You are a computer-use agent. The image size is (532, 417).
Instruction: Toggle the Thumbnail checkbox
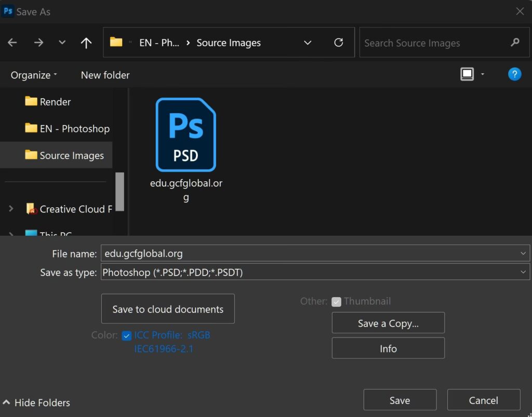point(336,302)
